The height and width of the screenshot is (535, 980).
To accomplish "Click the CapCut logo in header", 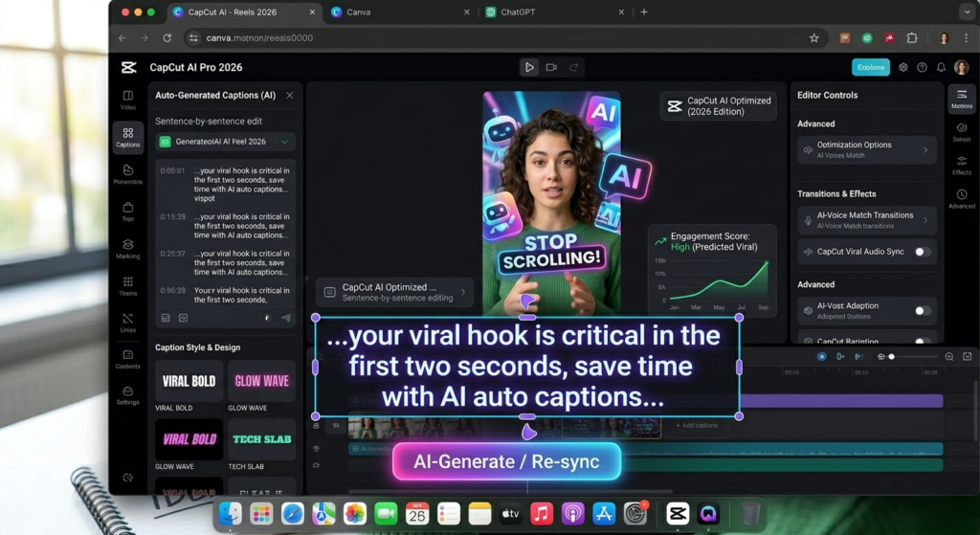I will (129, 68).
